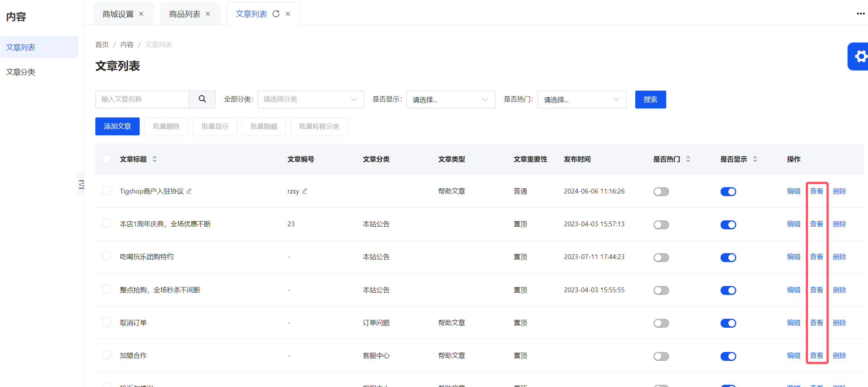This screenshot has width=868, height=387.
Task: Click the 搜索 button
Action: [651, 100]
